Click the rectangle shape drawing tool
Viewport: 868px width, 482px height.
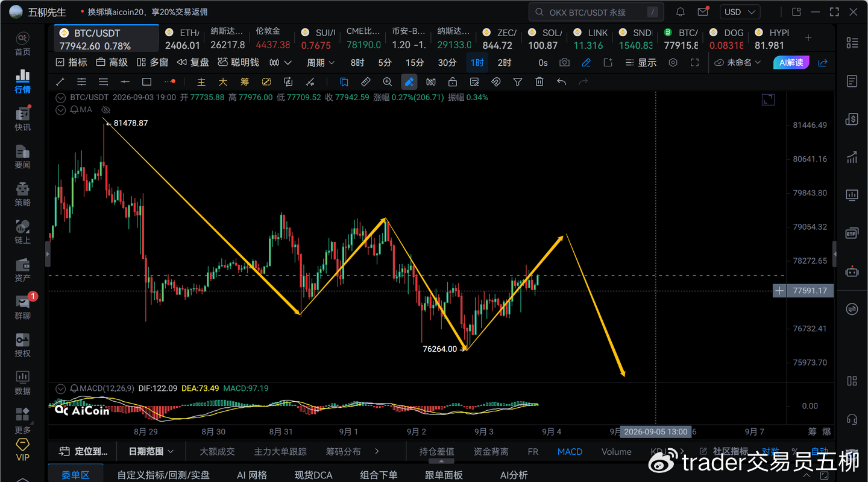pos(146,82)
